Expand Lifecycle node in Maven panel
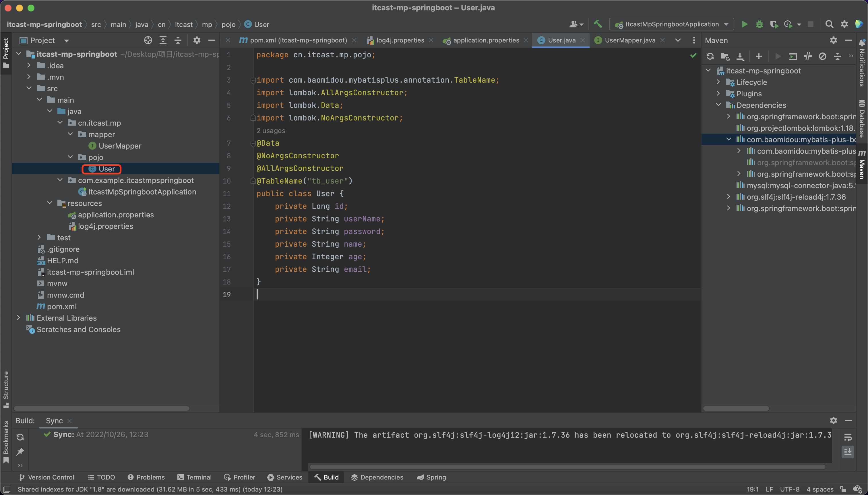 click(718, 82)
